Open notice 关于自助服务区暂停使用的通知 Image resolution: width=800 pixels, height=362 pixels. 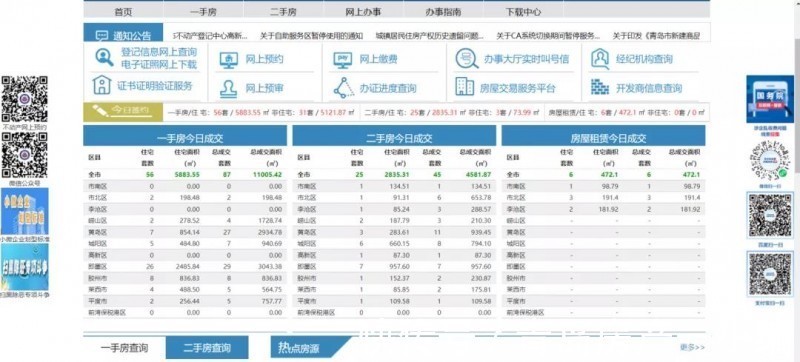pos(311,36)
